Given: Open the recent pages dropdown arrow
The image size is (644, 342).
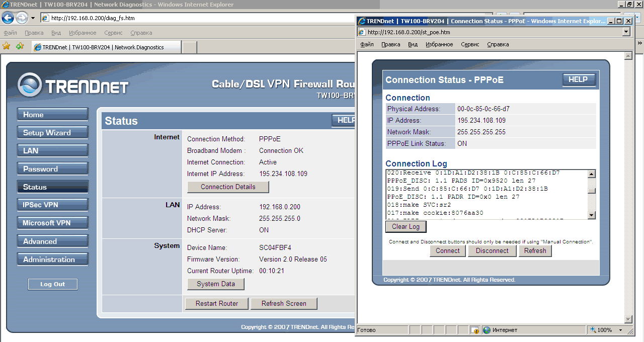Looking at the screenshot, I should 33,18.
